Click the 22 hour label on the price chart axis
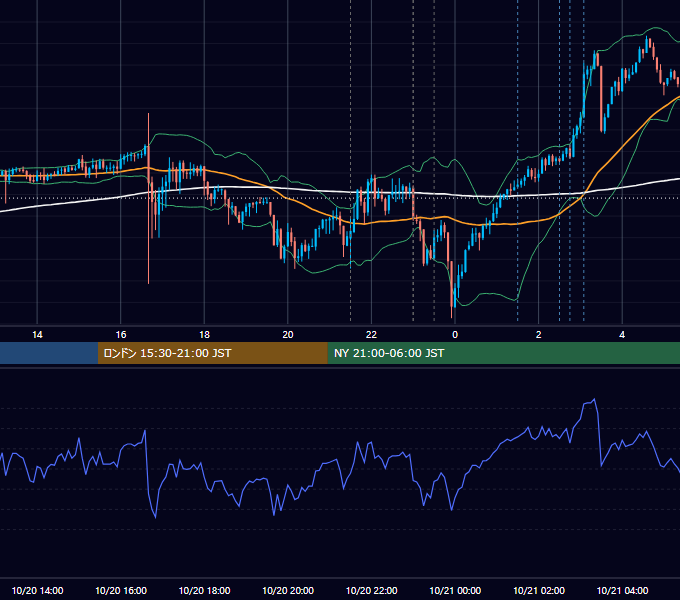680x600 pixels. 371,335
